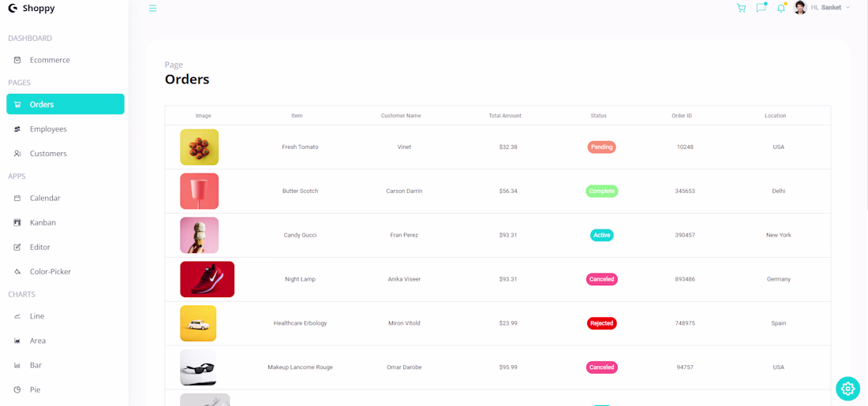Sort by the Customer Name column header
This screenshot has width=868, height=406.
tap(401, 116)
